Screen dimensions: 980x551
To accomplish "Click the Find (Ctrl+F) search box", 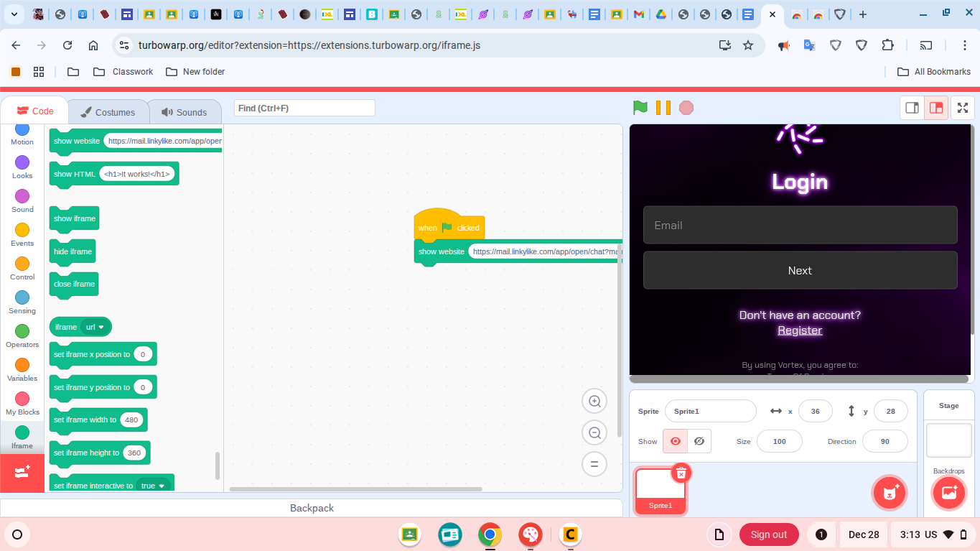I will 304,108.
